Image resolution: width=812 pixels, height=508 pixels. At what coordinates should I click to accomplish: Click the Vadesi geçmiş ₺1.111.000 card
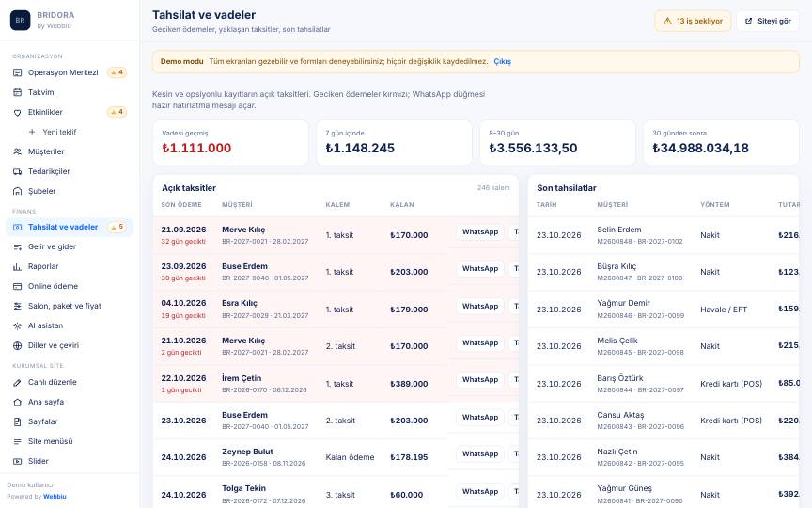230,143
